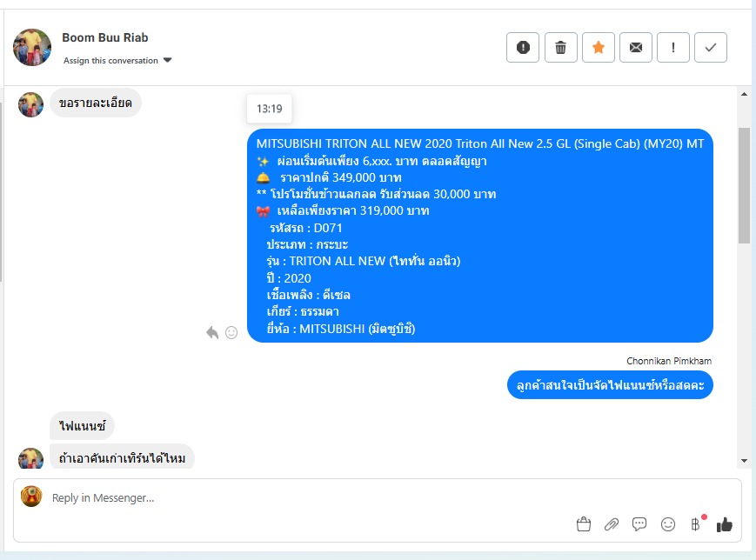Screen dimensions: 756x560
Task: Open baht payment request icon
Action: (696, 524)
